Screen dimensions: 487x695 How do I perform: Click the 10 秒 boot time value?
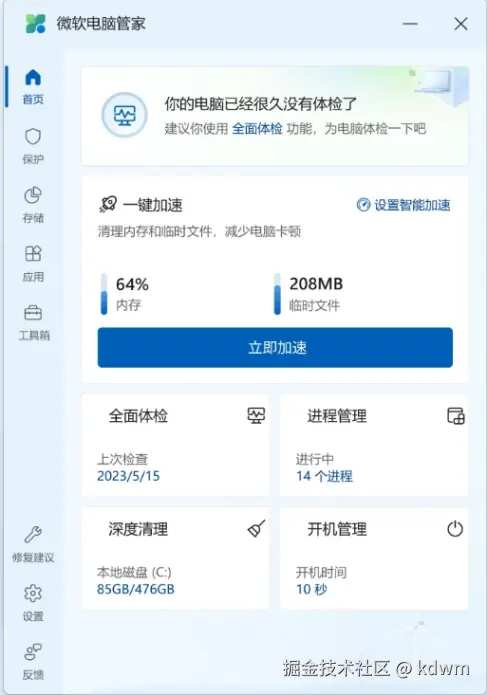coord(312,590)
